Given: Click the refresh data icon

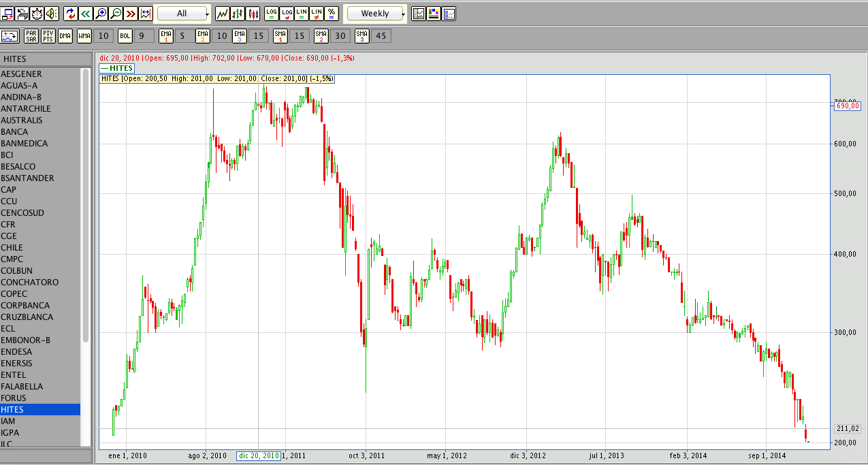Looking at the screenshot, I should pyautogui.click(x=71, y=14).
